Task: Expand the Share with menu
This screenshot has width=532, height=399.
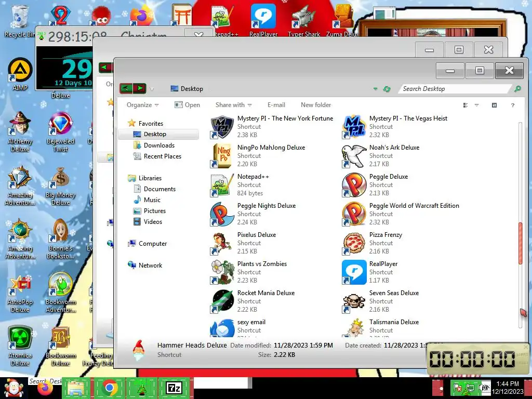Action: coord(233,105)
